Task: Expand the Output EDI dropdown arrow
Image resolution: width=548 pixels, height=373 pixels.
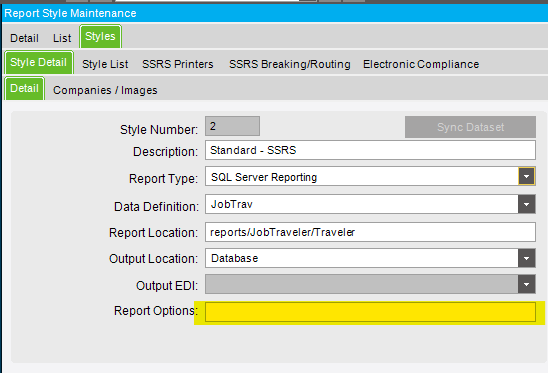Action: [526, 284]
